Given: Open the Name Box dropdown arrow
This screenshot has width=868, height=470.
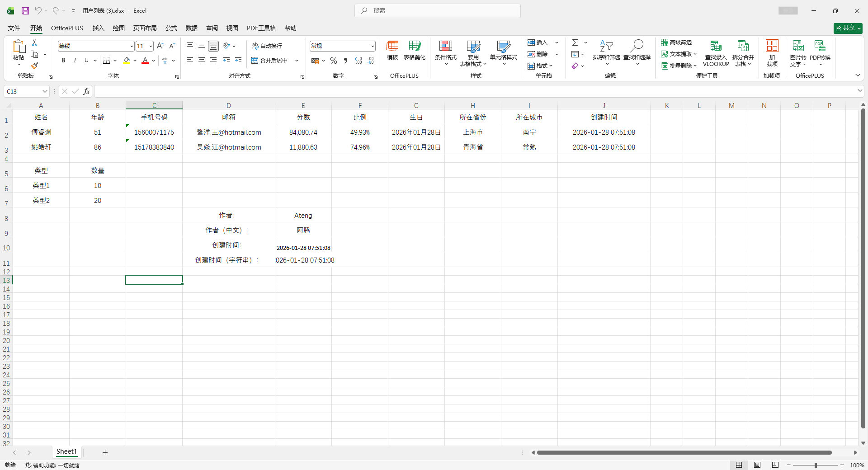Looking at the screenshot, I should [45, 92].
